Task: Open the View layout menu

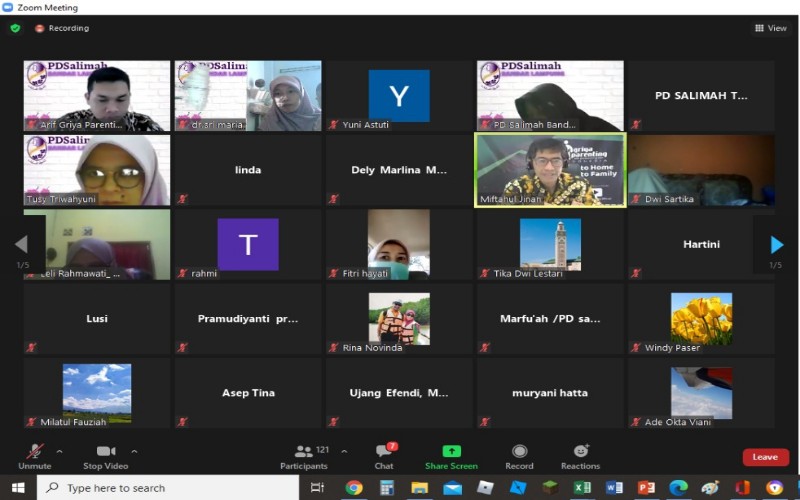Action: click(x=771, y=28)
